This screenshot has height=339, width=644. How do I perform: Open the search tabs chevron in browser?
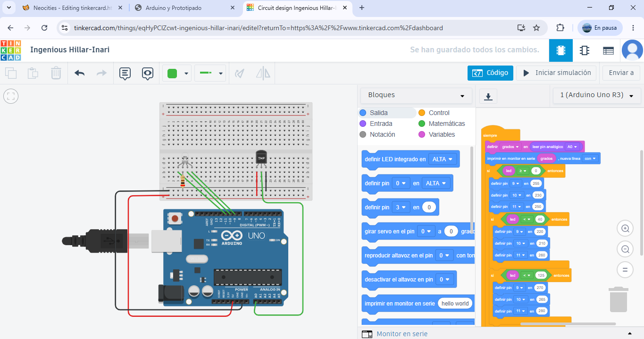coord(8,8)
